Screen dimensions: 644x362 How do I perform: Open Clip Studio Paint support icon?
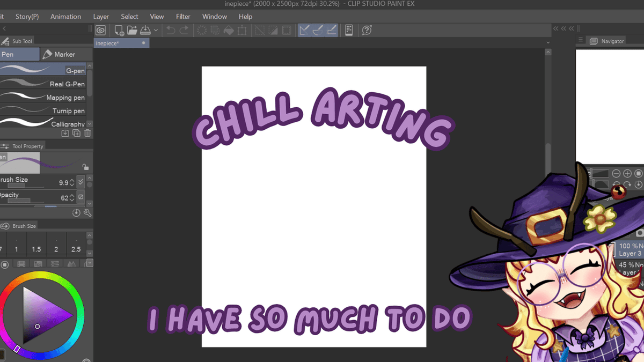tap(367, 31)
